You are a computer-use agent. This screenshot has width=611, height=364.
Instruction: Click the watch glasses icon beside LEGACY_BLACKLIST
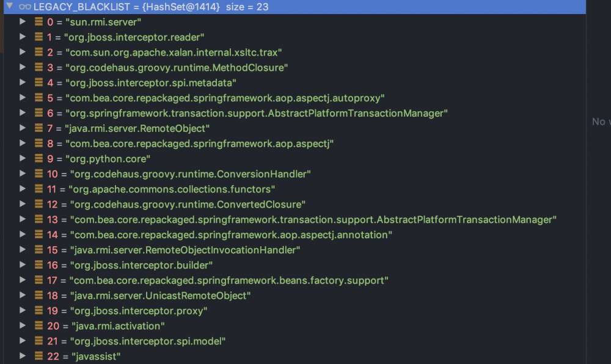(x=25, y=7)
